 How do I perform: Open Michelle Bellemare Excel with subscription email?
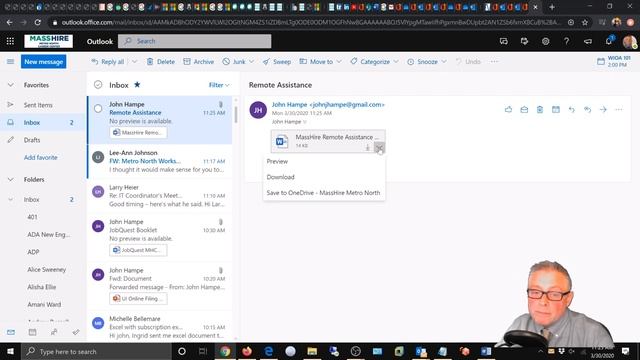(x=160, y=327)
